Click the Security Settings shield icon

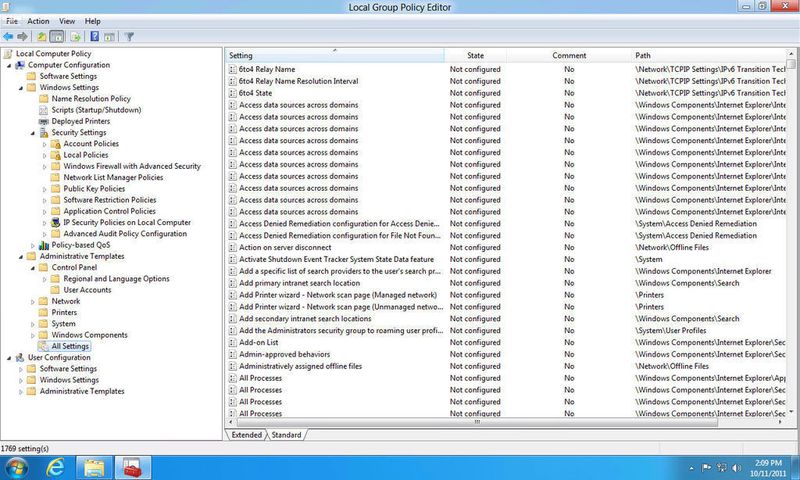[44, 133]
